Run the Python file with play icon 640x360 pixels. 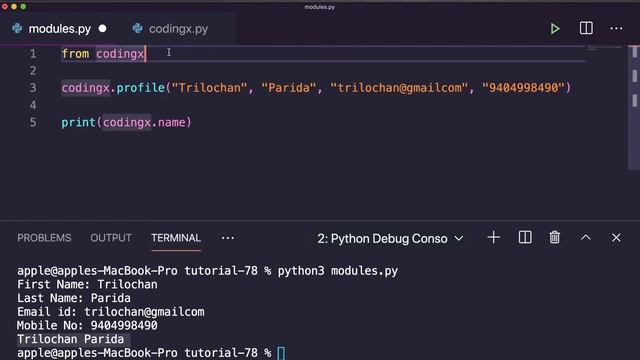(x=555, y=29)
